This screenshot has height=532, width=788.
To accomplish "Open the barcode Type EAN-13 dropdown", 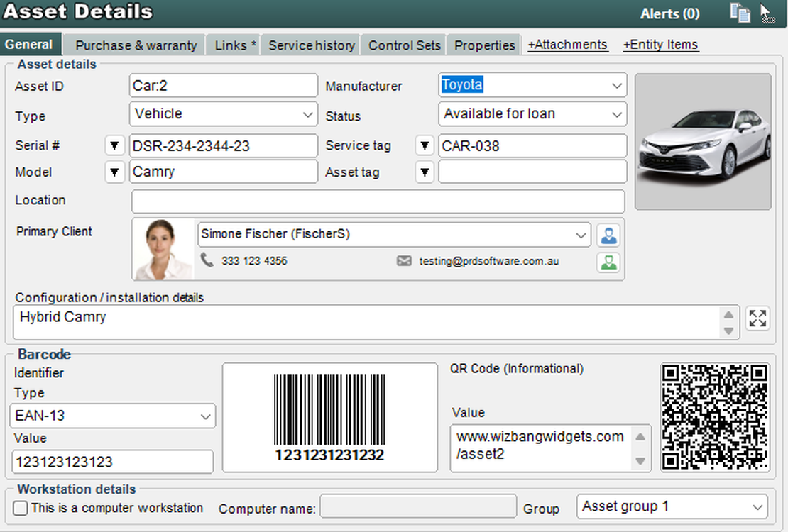I will point(205,416).
